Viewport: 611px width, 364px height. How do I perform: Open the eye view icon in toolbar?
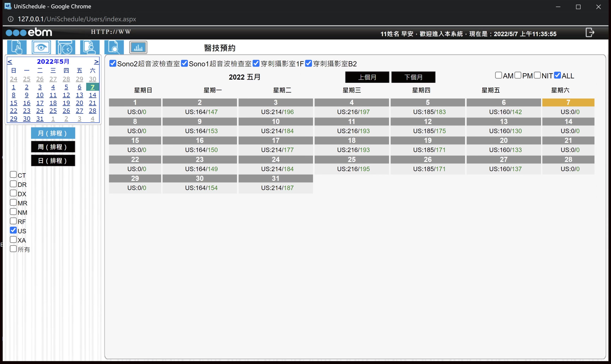[x=41, y=47]
